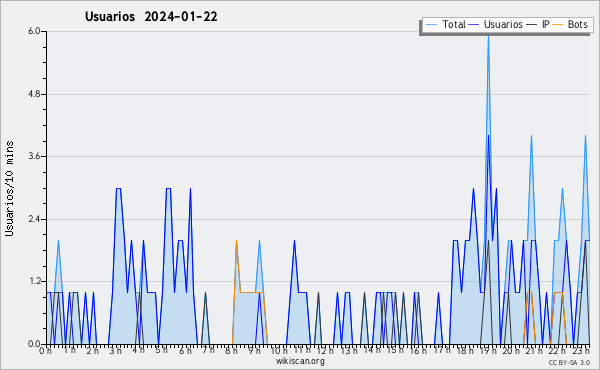Viewport: 600px width, 370px height.
Task: Click the orange Bots peak near 8 h
Action: (236, 241)
